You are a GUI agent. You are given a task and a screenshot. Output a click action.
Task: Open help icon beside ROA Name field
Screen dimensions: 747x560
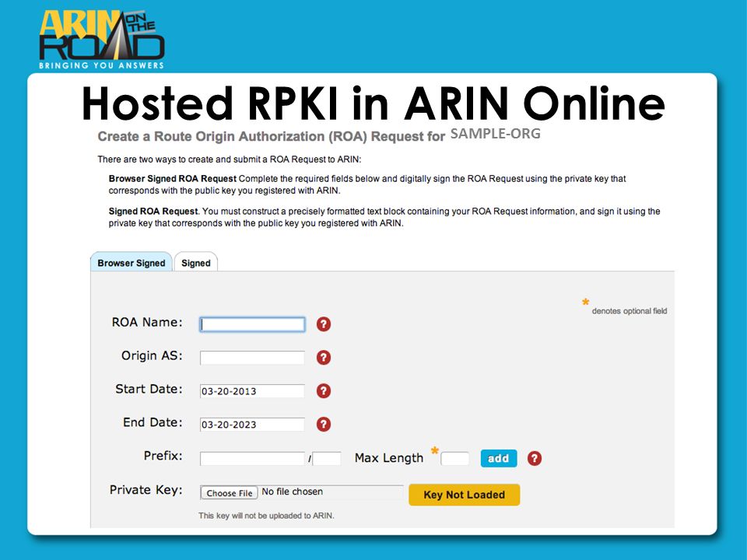click(x=324, y=324)
